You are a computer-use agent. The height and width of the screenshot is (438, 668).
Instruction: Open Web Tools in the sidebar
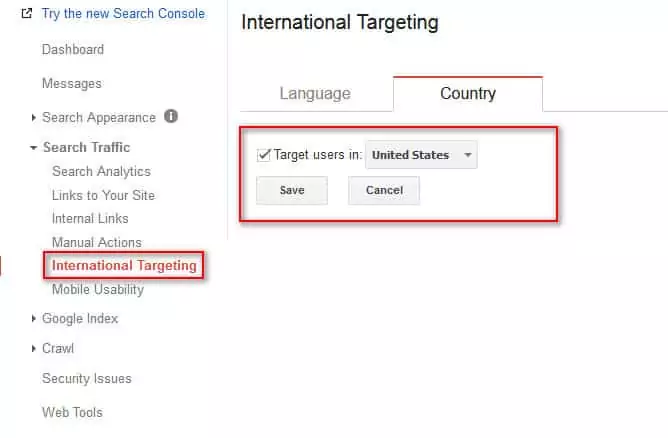pos(72,412)
